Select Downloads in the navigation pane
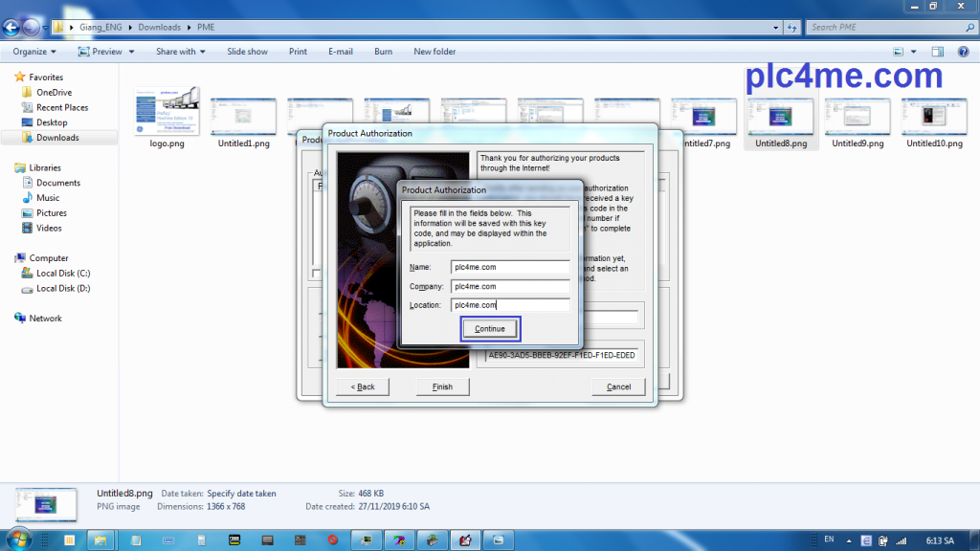The width and height of the screenshot is (980, 551). tap(57, 138)
